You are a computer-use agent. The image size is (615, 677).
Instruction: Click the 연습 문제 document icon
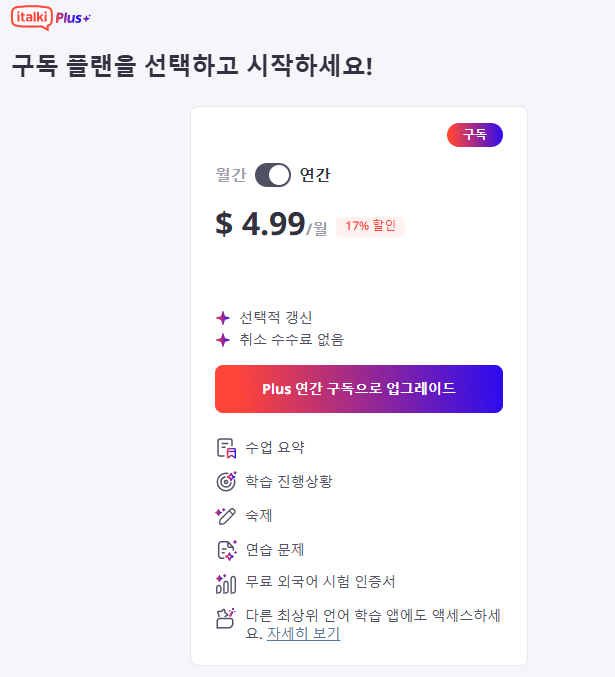[227, 550]
